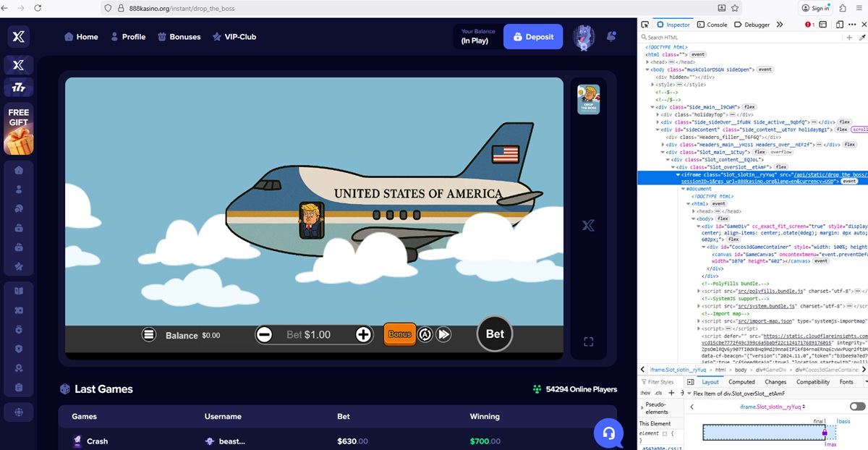Enter fullscreen mode for the game
The height and width of the screenshot is (450, 868).
[588, 341]
